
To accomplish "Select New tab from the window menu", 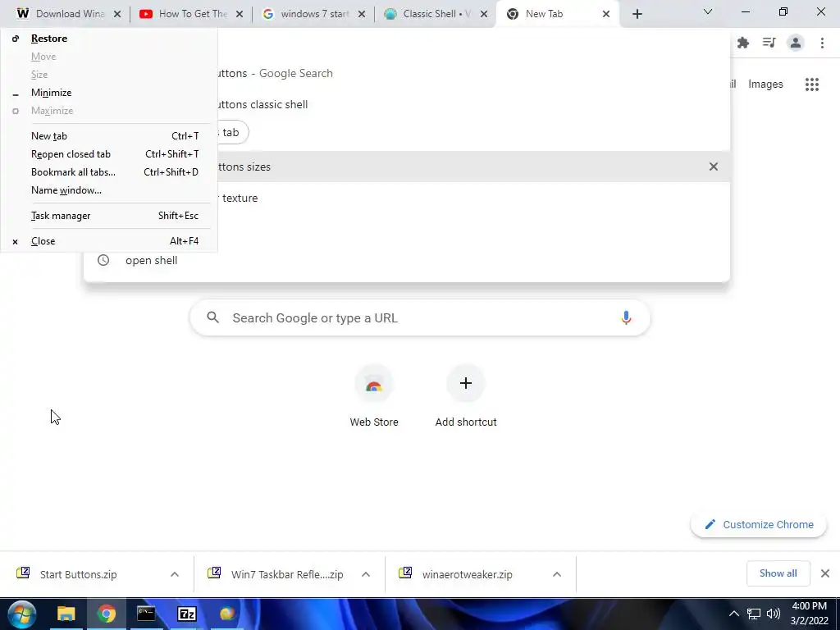I will (109, 136).
